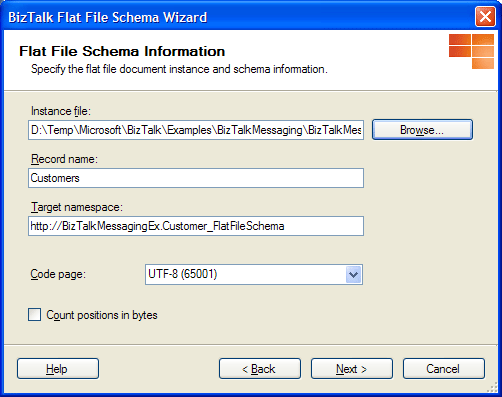502x397 pixels.
Task: Click the 'Record name:' label
Action: tap(64, 159)
